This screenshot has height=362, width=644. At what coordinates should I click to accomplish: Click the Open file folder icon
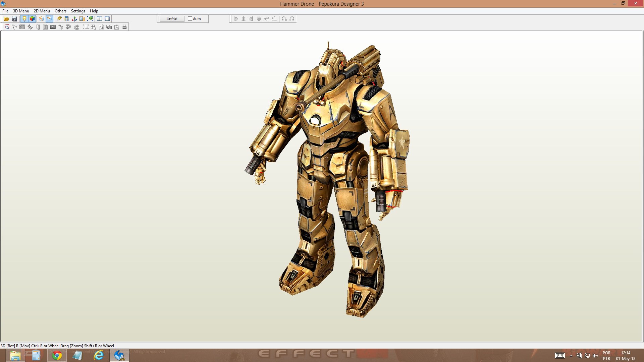coord(6,19)
